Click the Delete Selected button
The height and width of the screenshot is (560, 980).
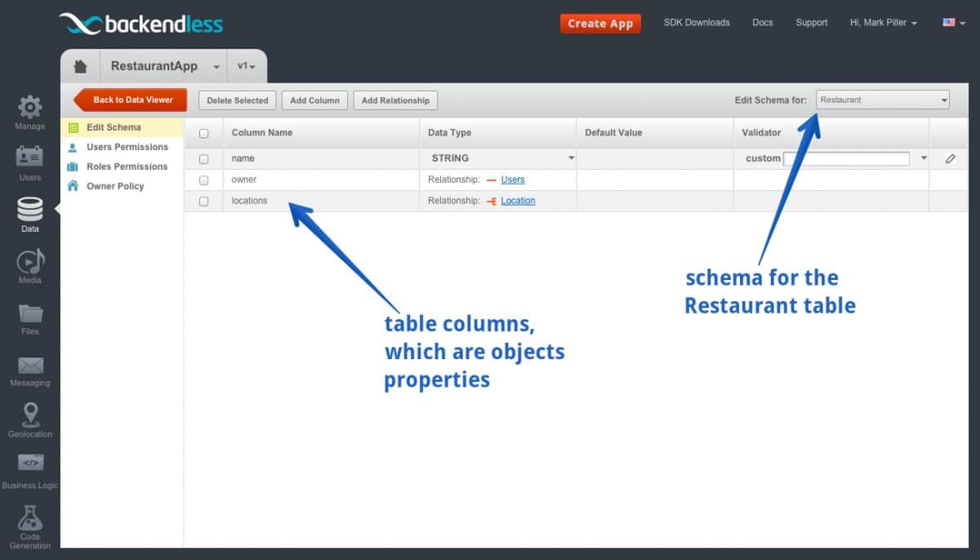(238, 100)
